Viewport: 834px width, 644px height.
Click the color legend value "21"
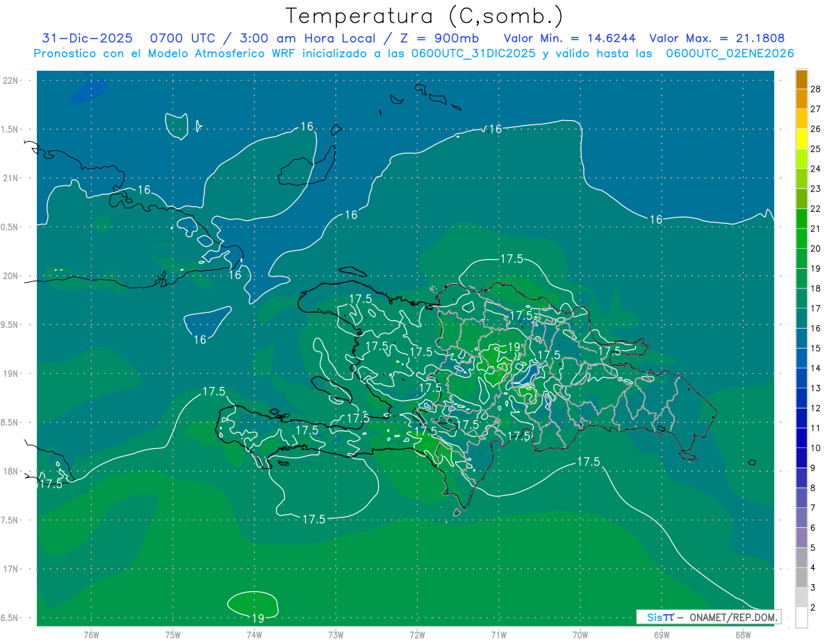816,229
